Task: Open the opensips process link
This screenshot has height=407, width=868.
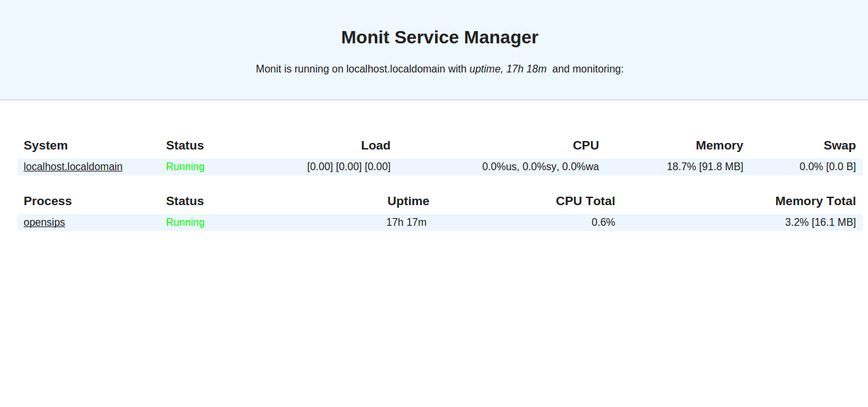Action: (x=44, y=223)
